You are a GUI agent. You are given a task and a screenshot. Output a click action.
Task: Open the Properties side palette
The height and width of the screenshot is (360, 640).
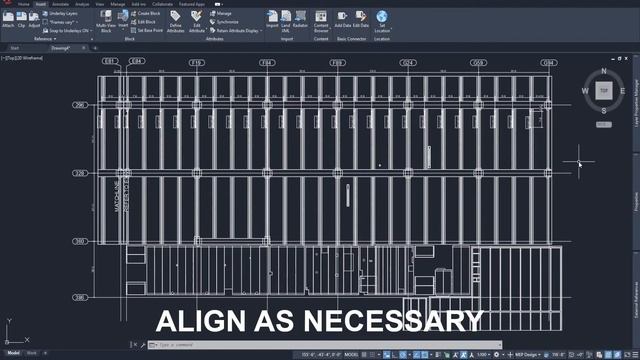pyautogui.click(x=636, y=202)
